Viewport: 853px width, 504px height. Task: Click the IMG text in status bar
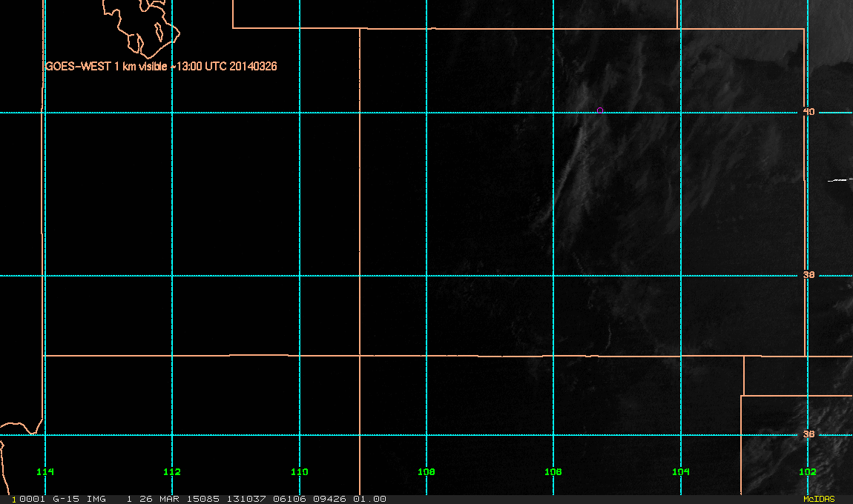(x=96, y=499)
